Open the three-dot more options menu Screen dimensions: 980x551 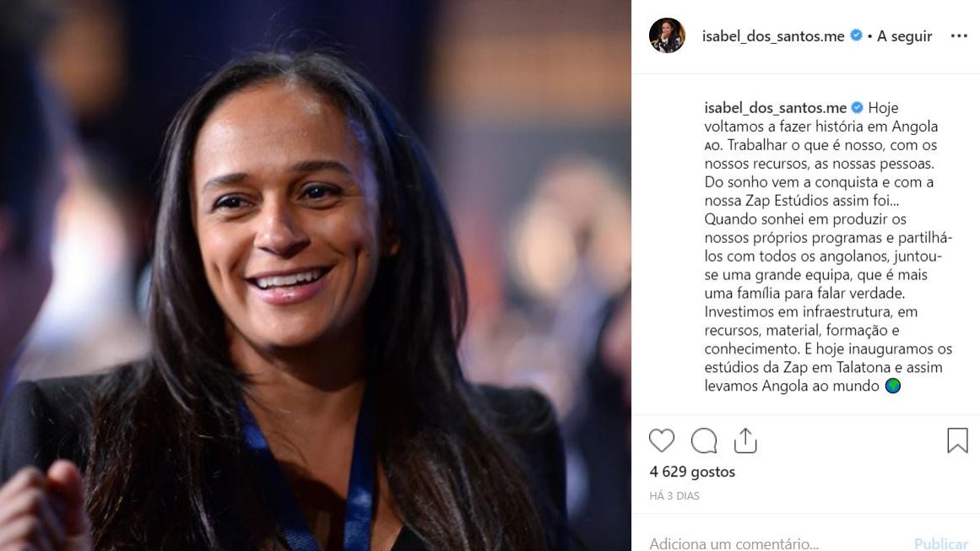click(959, 36)
